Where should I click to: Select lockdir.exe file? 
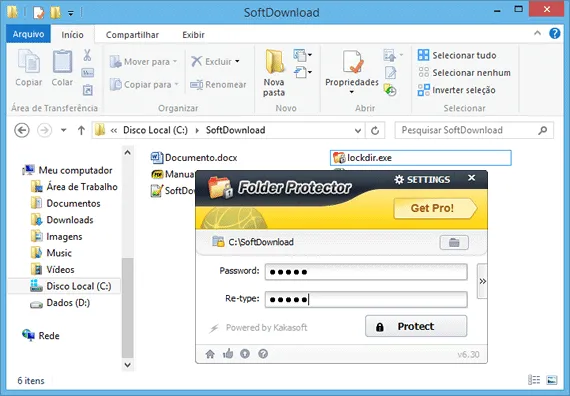(421, 158)
